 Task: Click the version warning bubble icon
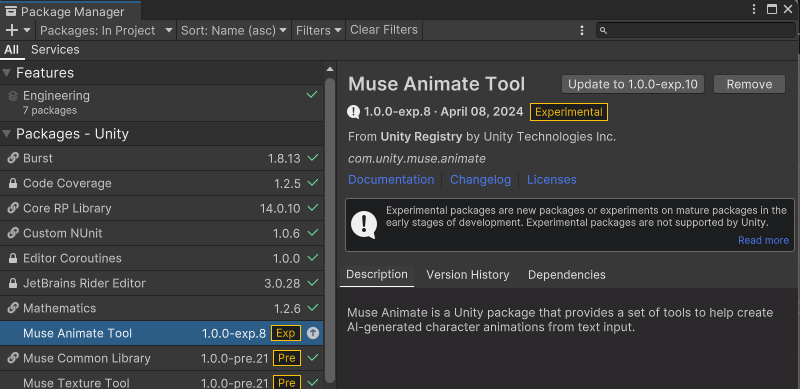tap(354, 112)
